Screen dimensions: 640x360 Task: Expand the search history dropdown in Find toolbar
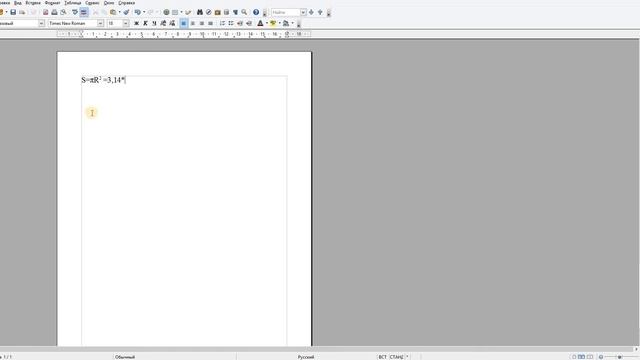coord(303,12)
